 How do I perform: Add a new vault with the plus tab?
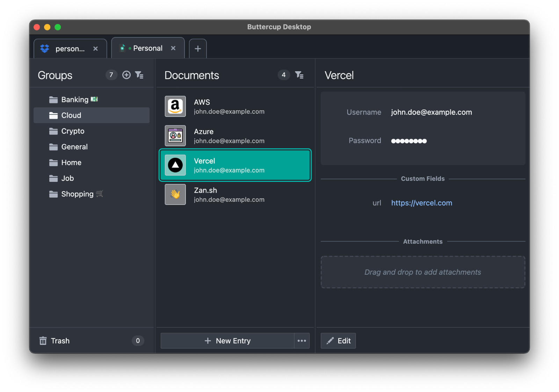[x=198, y=49]
